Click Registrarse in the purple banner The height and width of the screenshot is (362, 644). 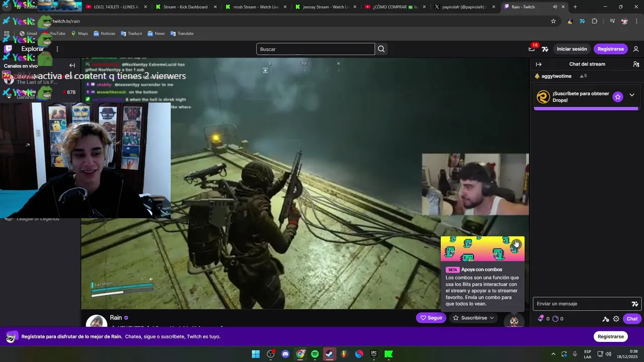(x=610, y=336)
